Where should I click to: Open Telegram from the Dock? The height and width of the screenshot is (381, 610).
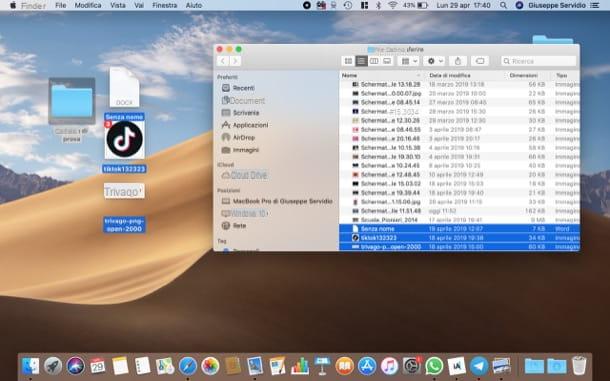pyautogui.click(x=479, y=366)
